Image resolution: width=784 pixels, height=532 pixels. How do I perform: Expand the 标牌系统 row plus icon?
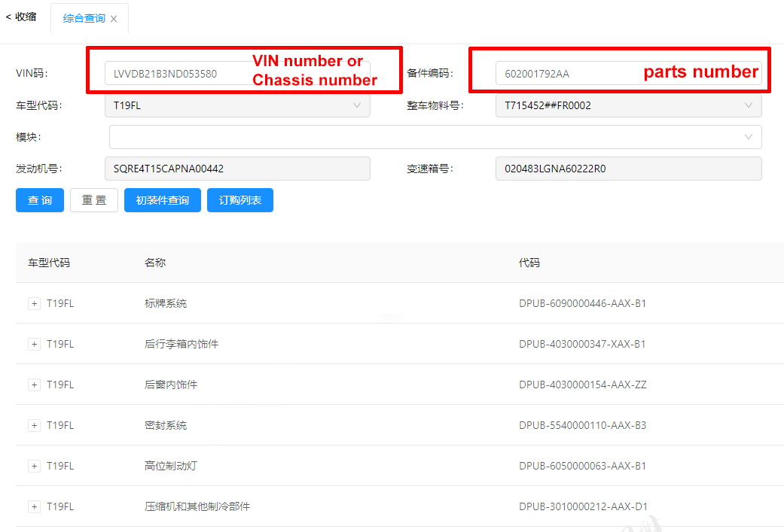click(x=34, y=304)
